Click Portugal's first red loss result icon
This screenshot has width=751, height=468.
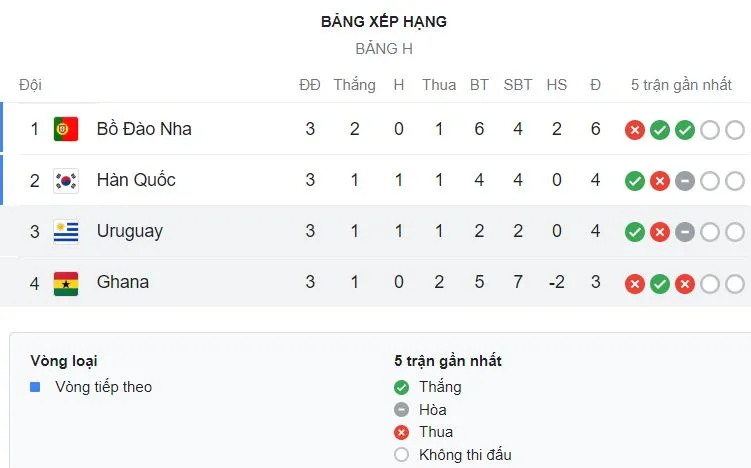tap(634, 129)
